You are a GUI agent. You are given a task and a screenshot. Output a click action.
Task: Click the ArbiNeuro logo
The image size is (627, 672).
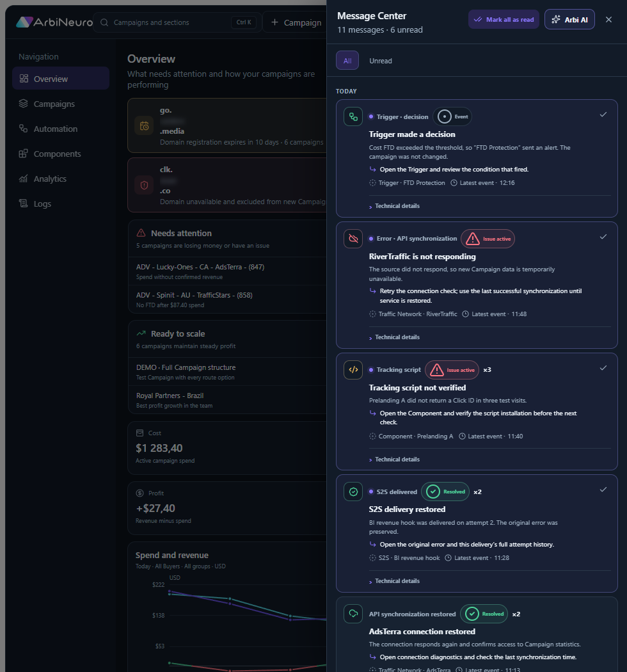(54, 22)
